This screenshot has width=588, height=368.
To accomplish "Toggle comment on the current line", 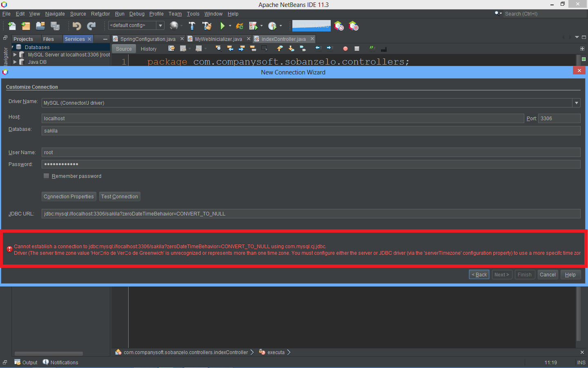I will point(372,49).
